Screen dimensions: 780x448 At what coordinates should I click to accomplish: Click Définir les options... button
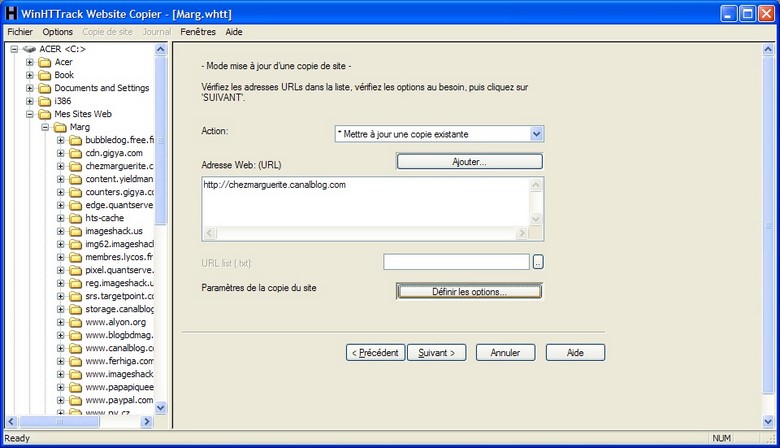[470, 292]
